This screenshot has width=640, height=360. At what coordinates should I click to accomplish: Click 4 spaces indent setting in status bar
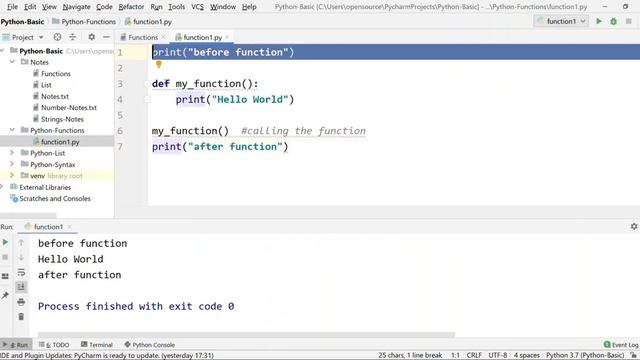point(527,356)
